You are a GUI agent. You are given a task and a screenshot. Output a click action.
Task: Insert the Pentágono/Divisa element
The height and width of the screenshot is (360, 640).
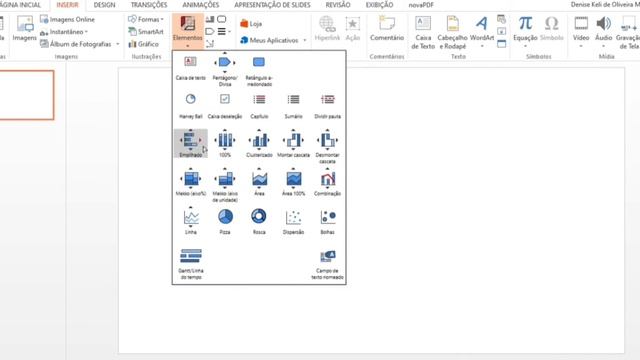click(225, 69)
